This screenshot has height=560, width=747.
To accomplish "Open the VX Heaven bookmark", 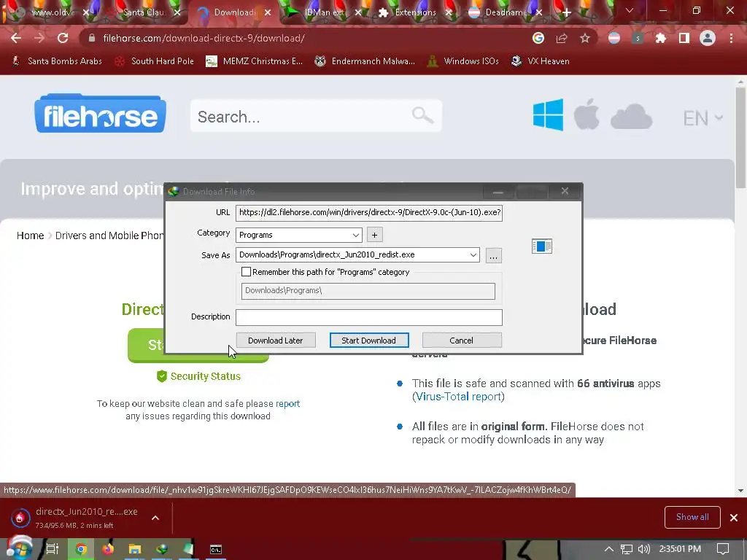I will point(540,61).
